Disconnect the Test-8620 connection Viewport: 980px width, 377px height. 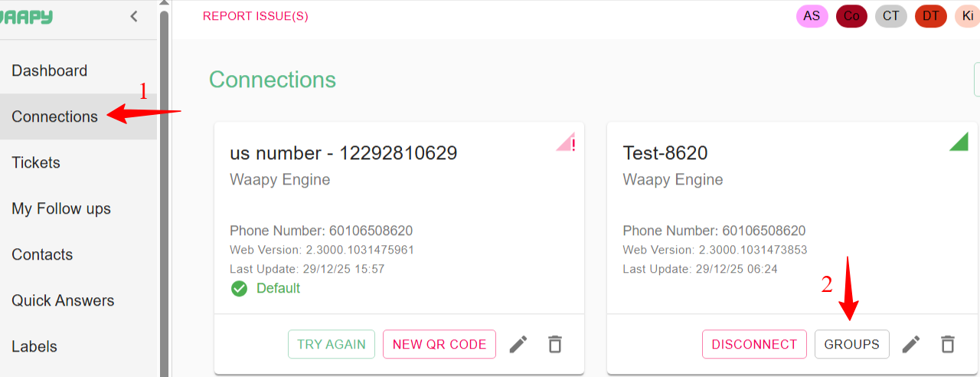point(754,344)
